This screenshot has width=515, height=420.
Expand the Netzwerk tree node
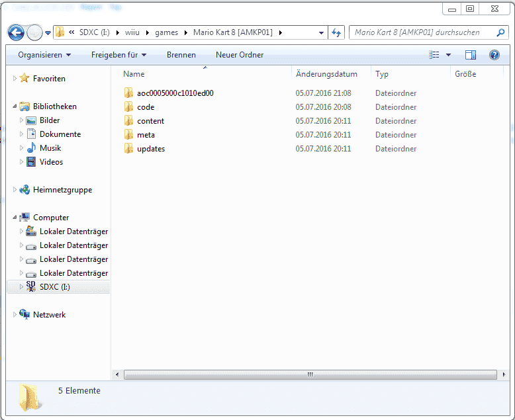coord(15,314)
